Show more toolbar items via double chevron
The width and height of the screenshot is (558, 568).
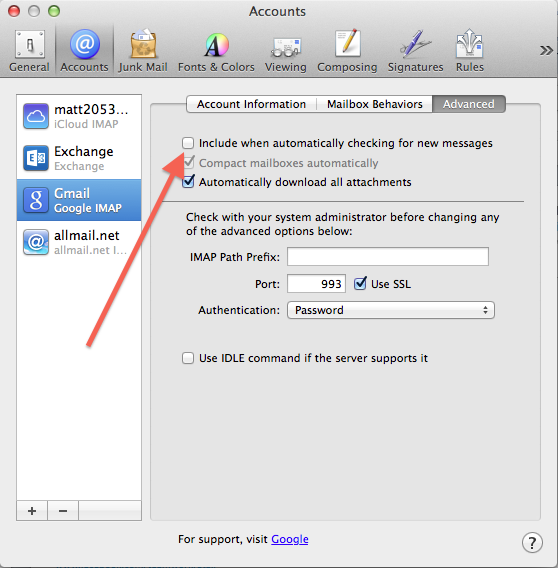coord(546,50)
